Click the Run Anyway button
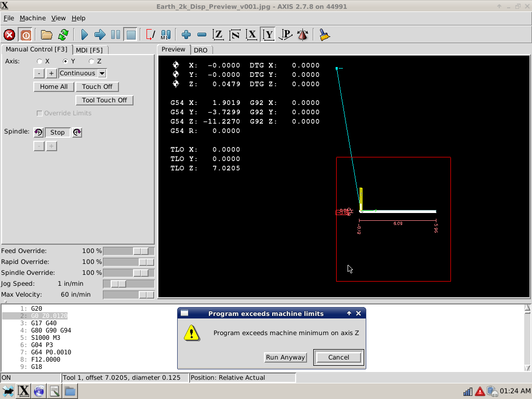The image size is (532, 399). 285,357
